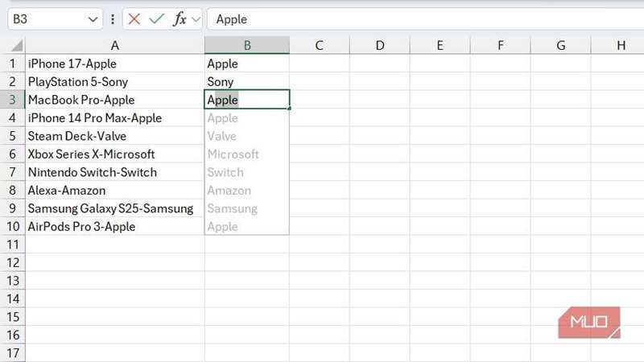Screen dimensions: 644x362
Task: Open the Name Box dropdown arrow
Action: click(93, 19)
